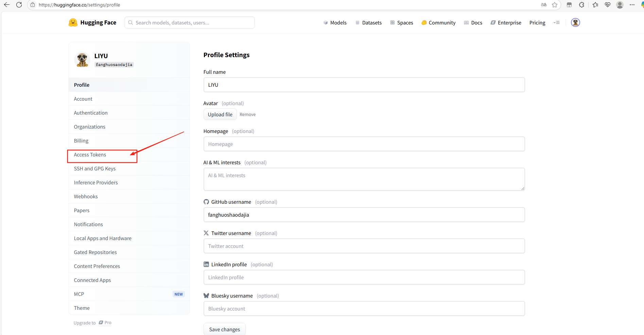Focus the Homepage input field
Screen dimensions: 644x335
tap(364, 144)
